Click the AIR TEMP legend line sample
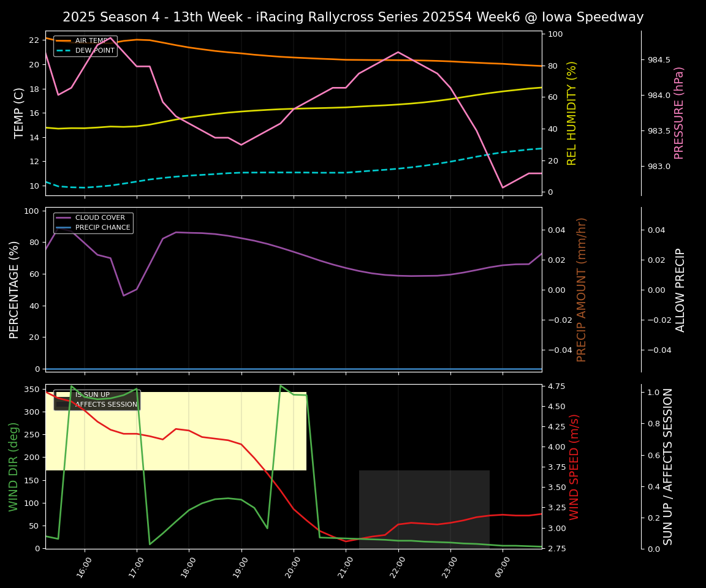706x588 pixels. coord(63,40)
